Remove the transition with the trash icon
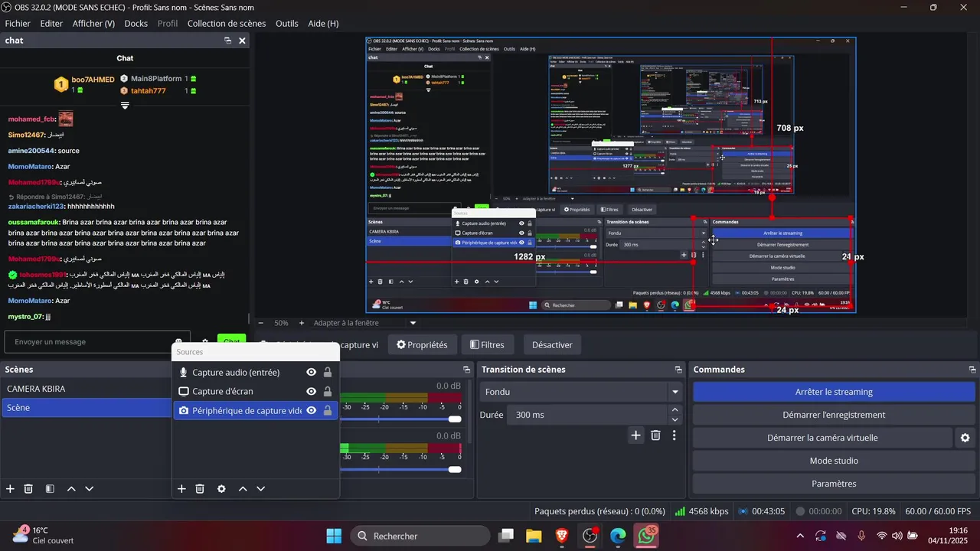 pyautogui.click(x=655, y=435)
